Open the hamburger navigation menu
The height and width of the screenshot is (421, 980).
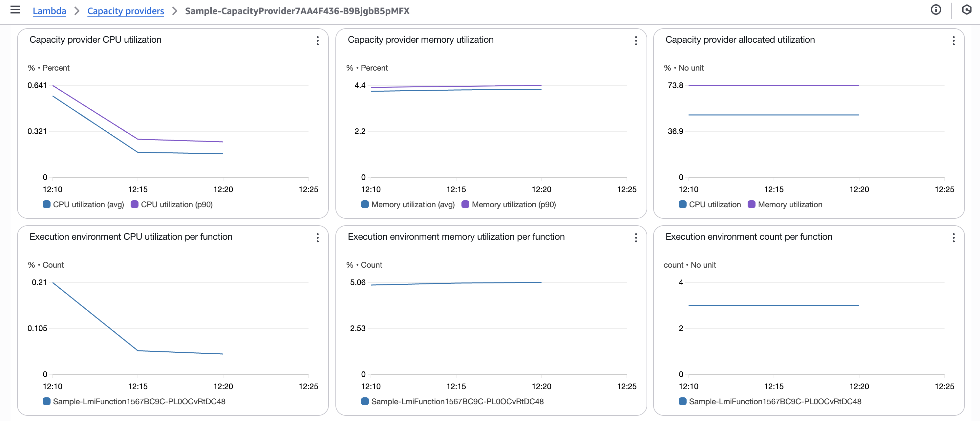(15, 10)
